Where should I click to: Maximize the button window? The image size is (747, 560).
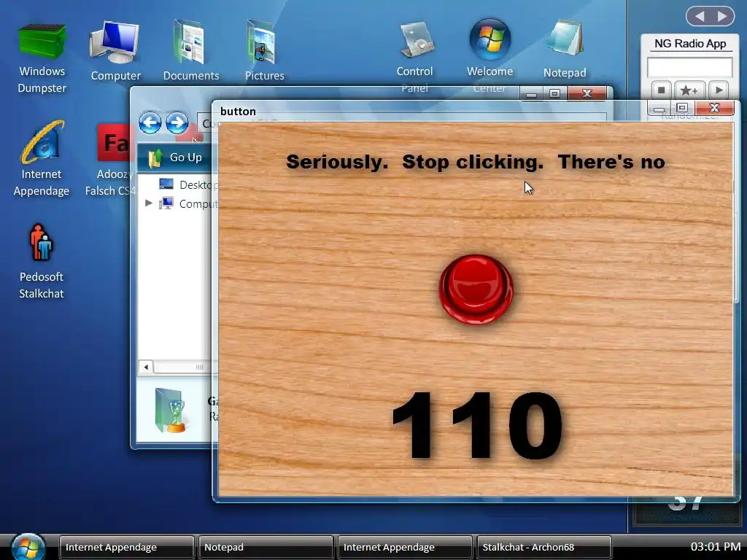point(682,108)
